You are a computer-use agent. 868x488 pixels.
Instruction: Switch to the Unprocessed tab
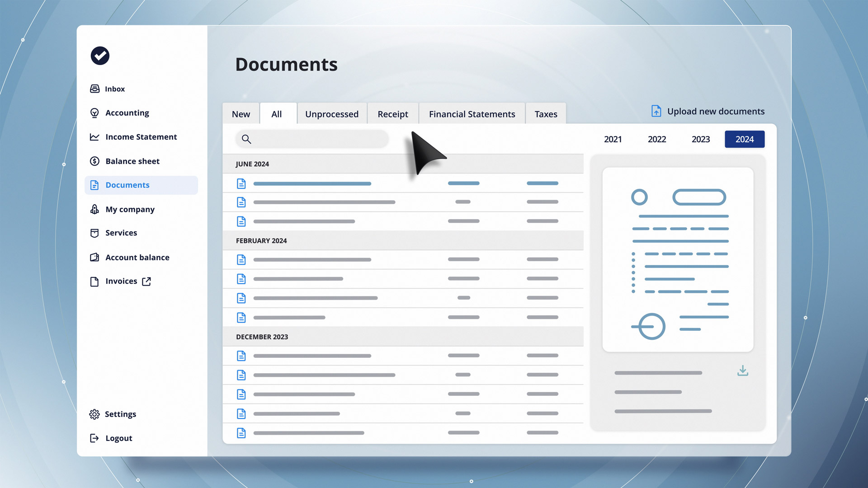(x=331, y=114)
